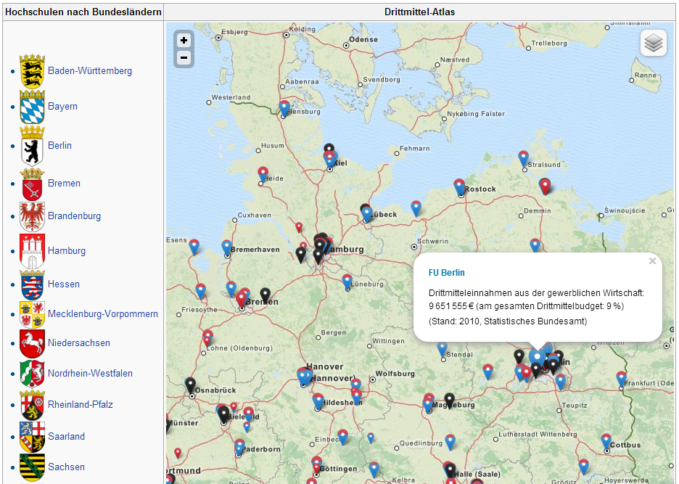
Task: Select the blue map marker at Rostock
Action: click(459, 186)
